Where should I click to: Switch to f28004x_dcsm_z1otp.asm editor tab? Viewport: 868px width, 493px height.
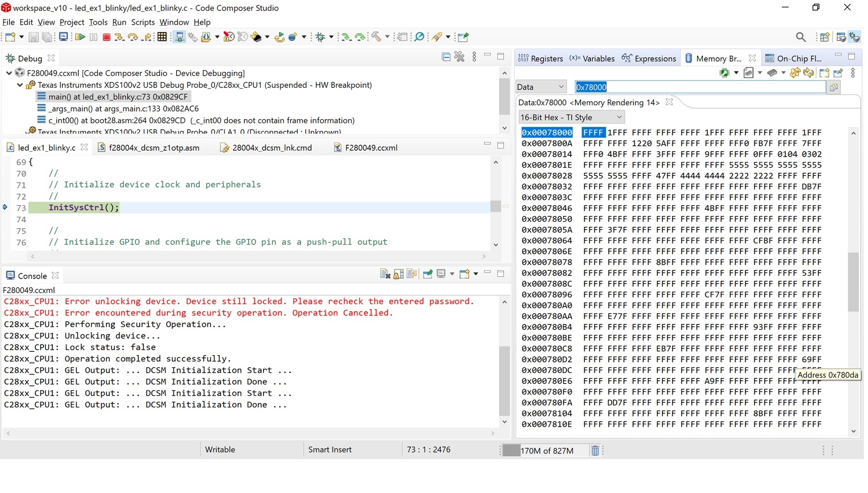(x=148, y=148)
